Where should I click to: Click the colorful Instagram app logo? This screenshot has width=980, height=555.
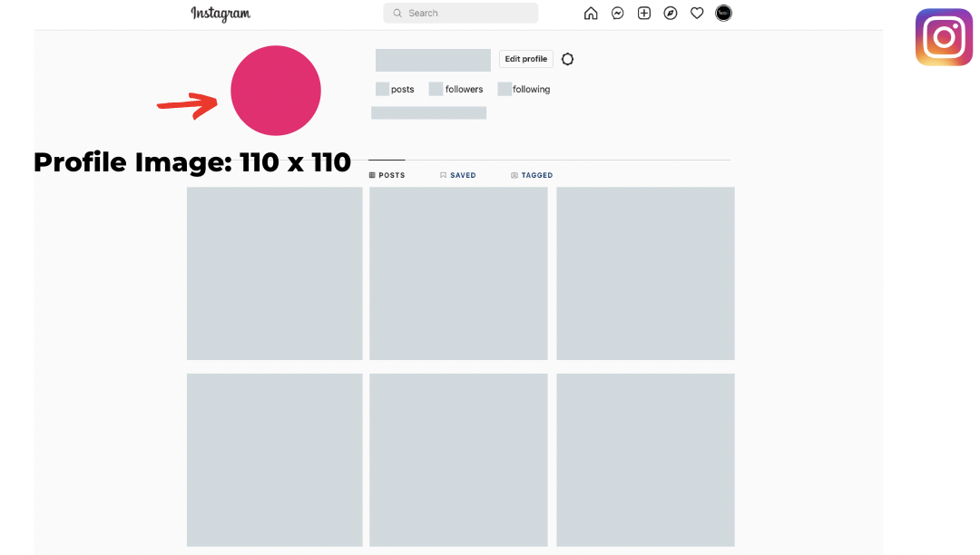click(x=944, y=37)
